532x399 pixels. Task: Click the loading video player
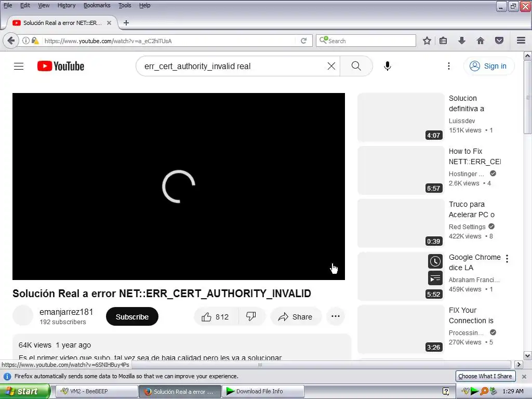pyautogui.click(x=179, y=187)
